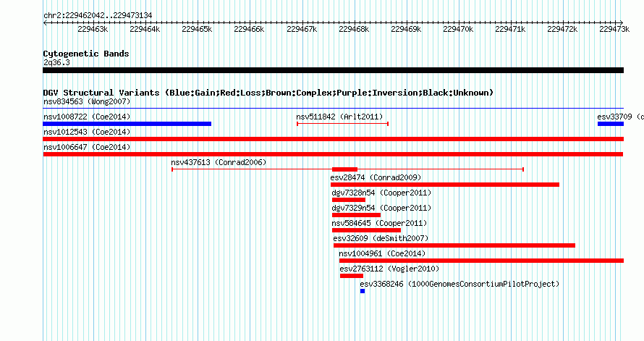Select the thin blue nsv834563 line
644x341 pixels.
334,109
